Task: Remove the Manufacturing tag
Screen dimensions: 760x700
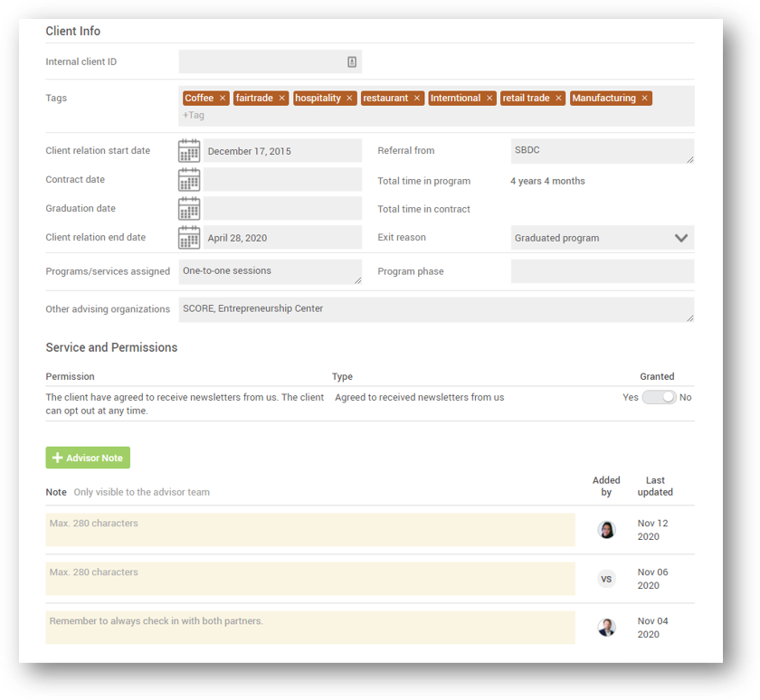Action: click(644, 99)
